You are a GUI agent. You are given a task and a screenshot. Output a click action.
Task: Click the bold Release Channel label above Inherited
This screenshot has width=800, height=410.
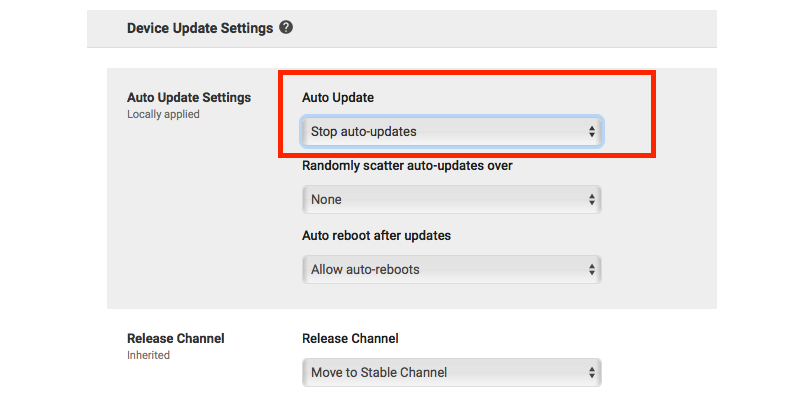tap(176, 339)
